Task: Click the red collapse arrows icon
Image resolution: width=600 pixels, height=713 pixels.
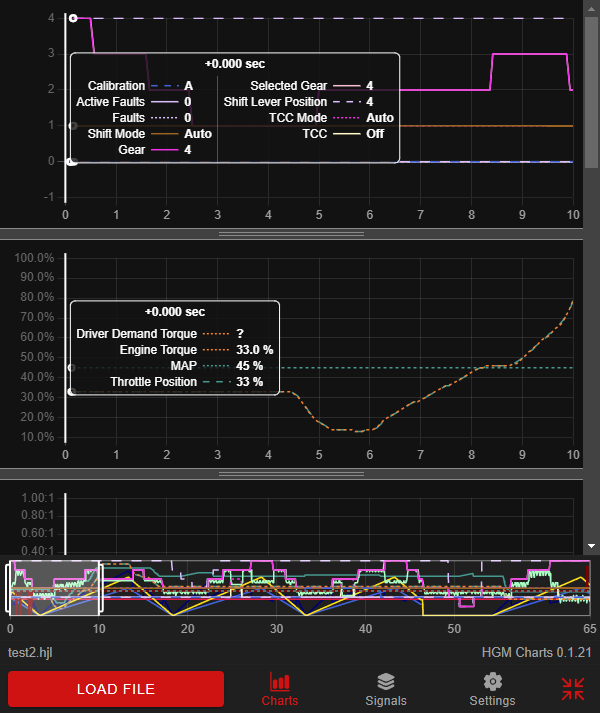Action: (x=572, y=689)
